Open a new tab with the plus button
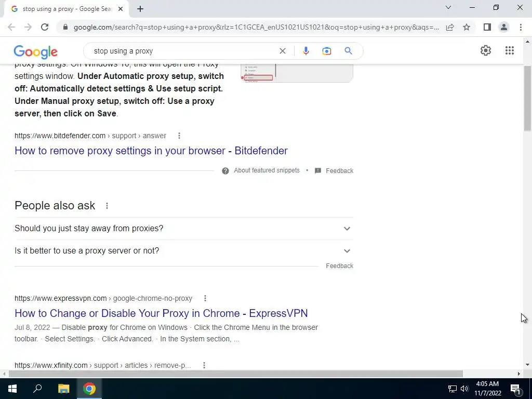This screenshot has width=532, height=399. 140,9
